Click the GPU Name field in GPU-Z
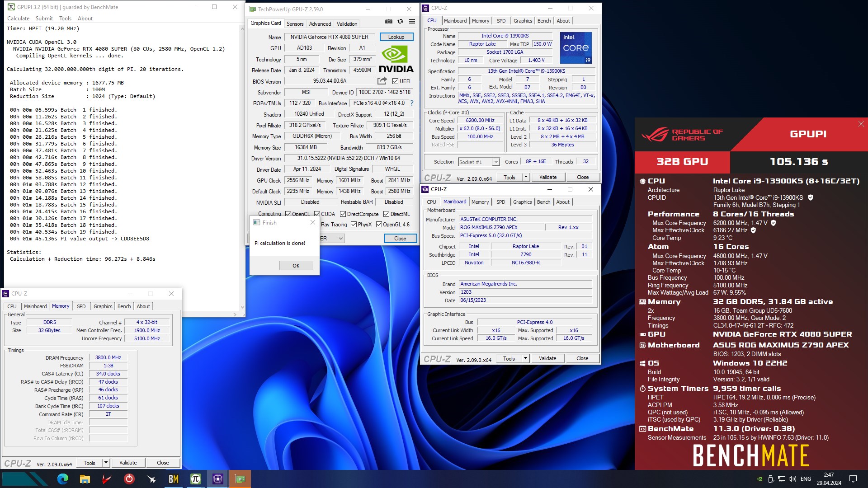The width and height of the screenshot is (868, 488). coord(329,37)
